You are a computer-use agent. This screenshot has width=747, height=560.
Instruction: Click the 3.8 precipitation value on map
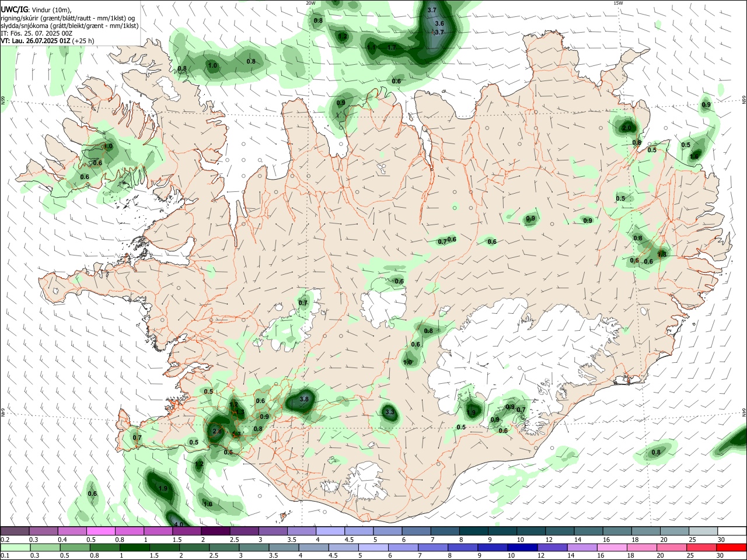[x=304, y=400]
